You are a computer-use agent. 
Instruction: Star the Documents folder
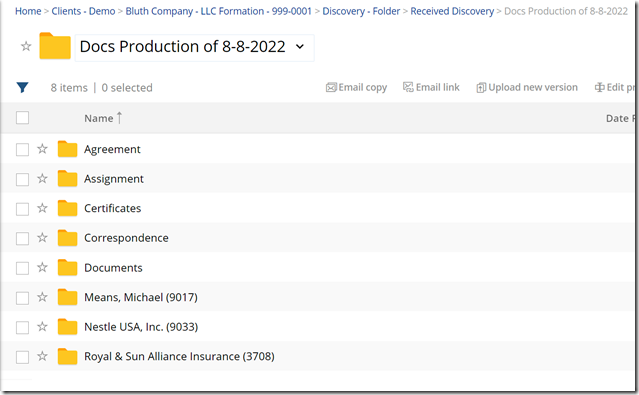(42, 267)
